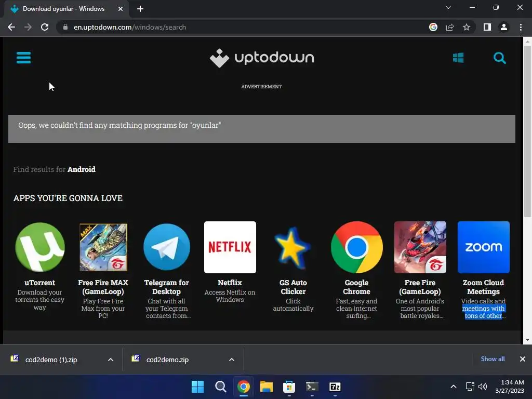
Task: Open the Zoom Cloud Meetings icon
Action: [484, 247]
